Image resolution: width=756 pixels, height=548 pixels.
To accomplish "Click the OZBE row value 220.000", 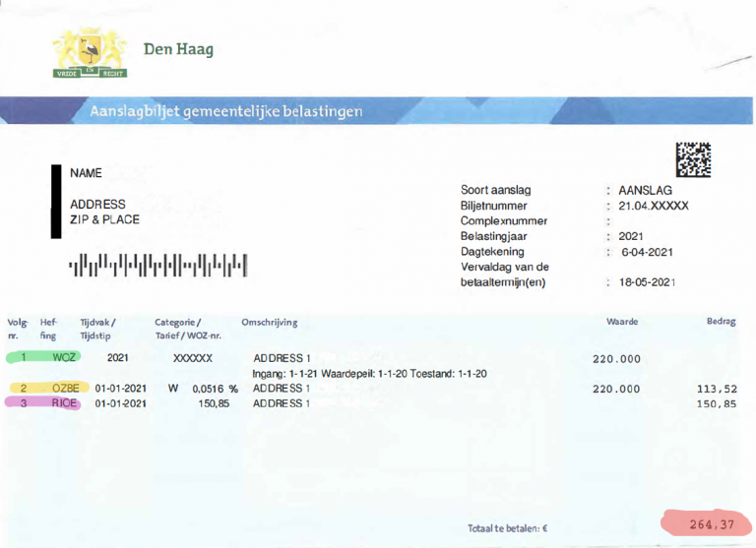I will coord(616,389).
